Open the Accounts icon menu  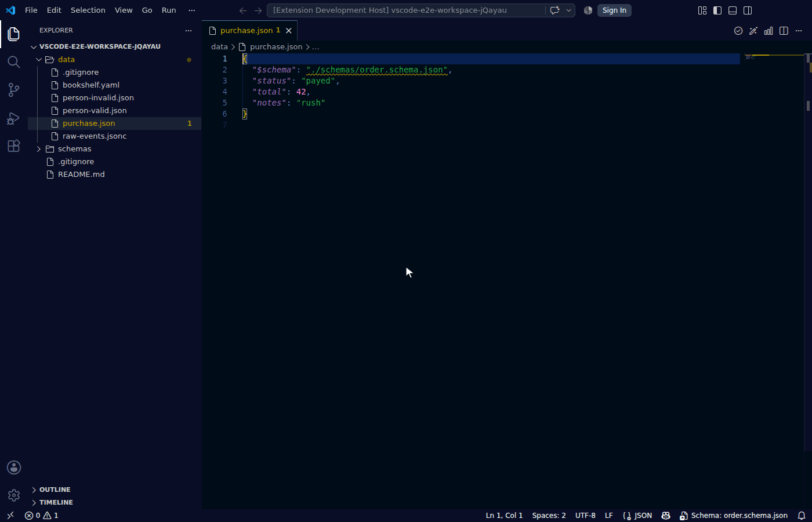coord(14,467)
